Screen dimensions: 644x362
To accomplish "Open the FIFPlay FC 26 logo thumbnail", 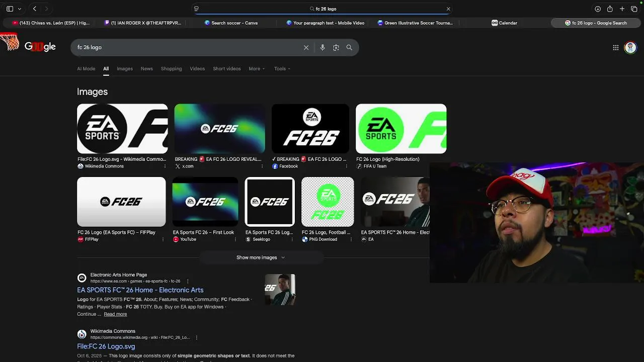I will [121, 202].
